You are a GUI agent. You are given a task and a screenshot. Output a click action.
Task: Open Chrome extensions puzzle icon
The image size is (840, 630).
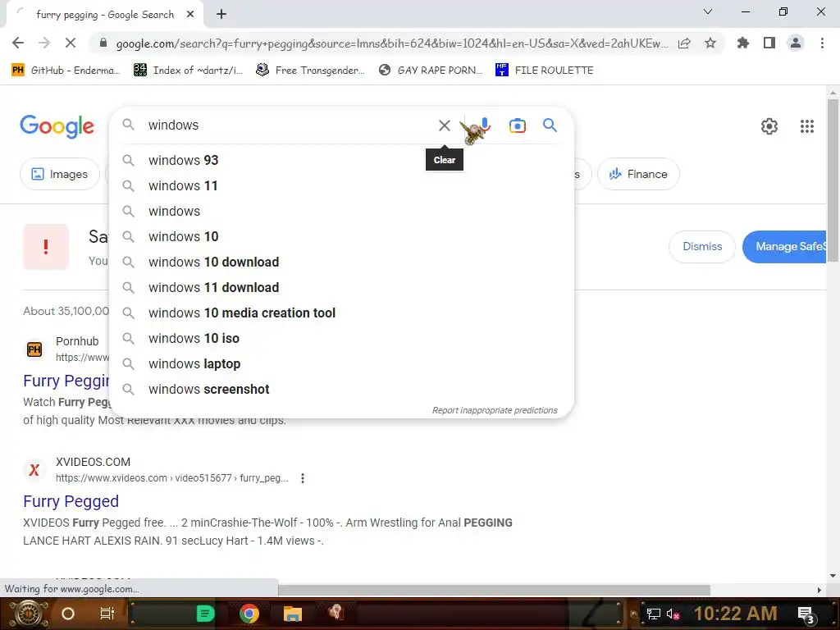tap(743, 43)
